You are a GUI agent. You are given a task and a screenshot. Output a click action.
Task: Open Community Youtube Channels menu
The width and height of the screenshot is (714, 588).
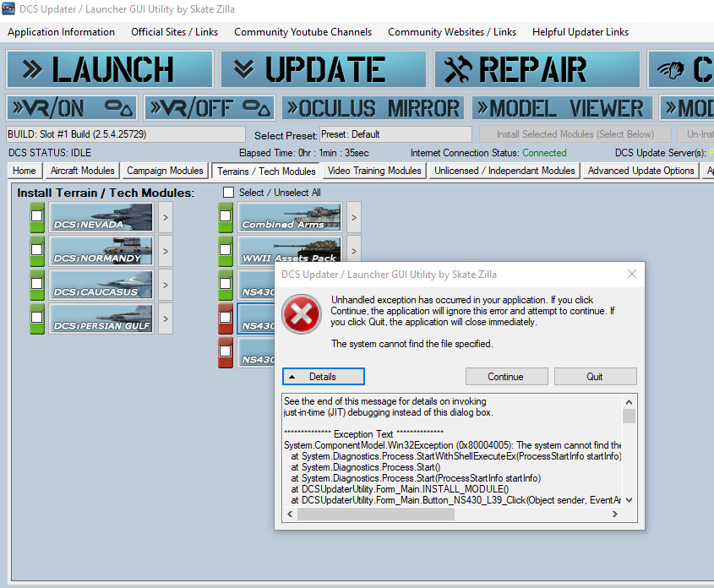302,32
